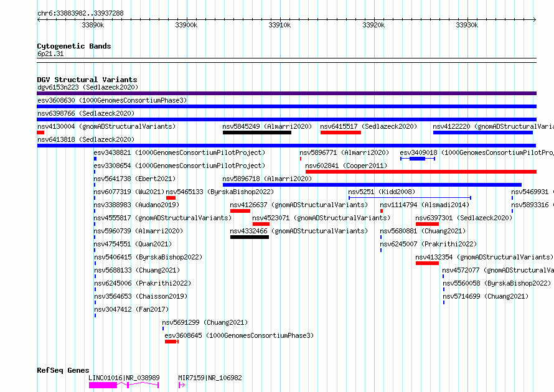This screenshot has height=392, width=554.
Task: Click the nsv5845249 (Almarri2020) label
Action: pos(267,126)
